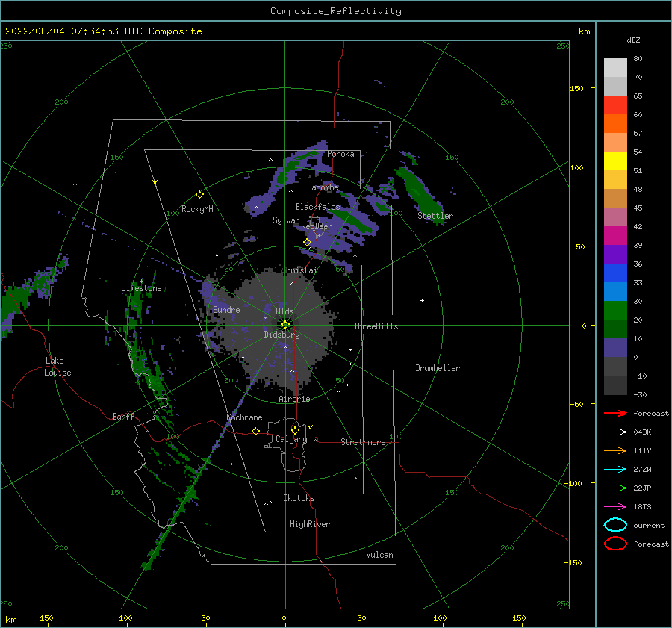Click the 39 dBZ magenta color swatch
The image size is (672, 628).
[615, 235]
